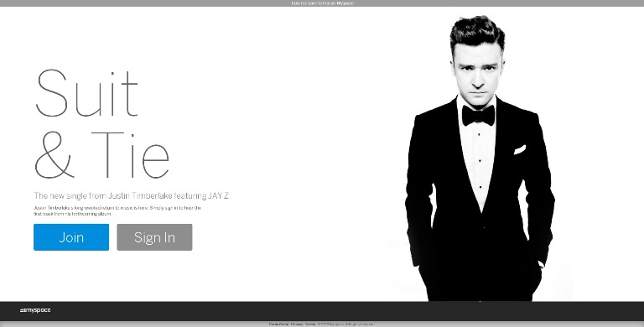Screen dimensions: 644x327
Task: Open the Press Room footer link
Action: (278, 324)
